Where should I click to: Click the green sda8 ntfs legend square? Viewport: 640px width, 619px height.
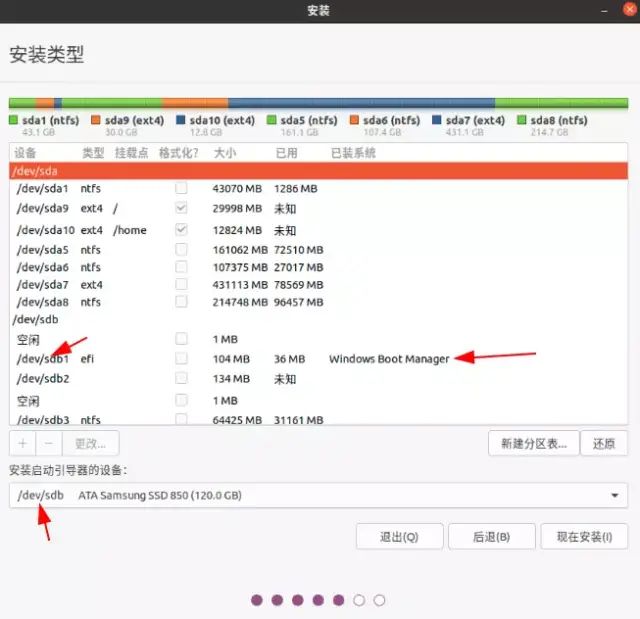[523, 121]
